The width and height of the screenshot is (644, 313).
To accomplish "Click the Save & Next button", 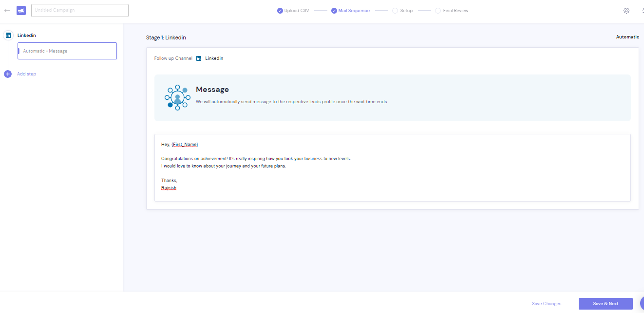I will coord(606,304).
